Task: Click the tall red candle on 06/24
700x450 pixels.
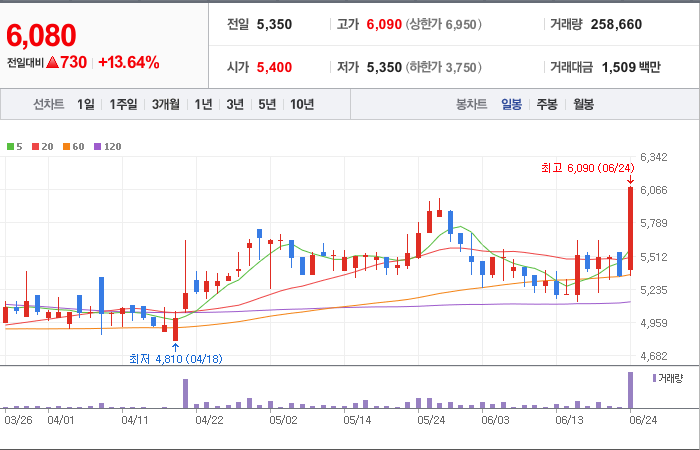Action: pos(630,228)
